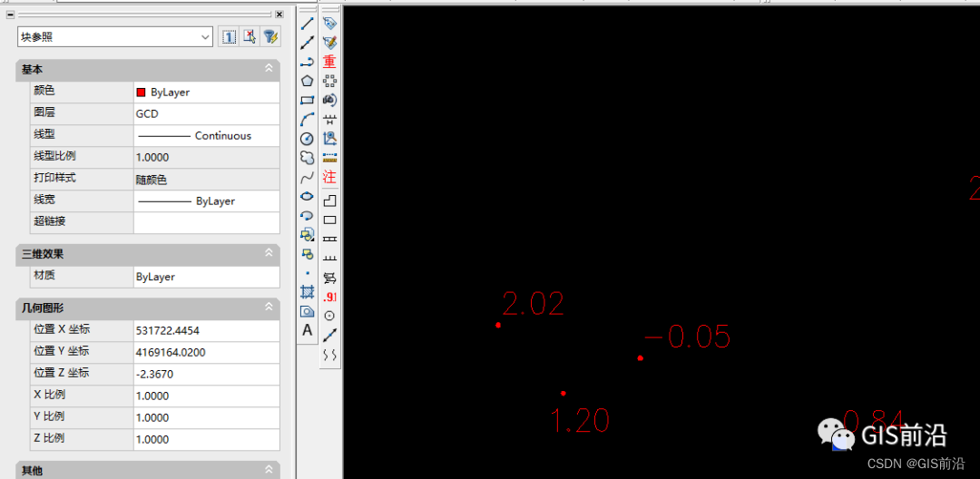Click the diagonal line with blue midpoint icon
The image size is (980, 479).
tap(329, 336)
